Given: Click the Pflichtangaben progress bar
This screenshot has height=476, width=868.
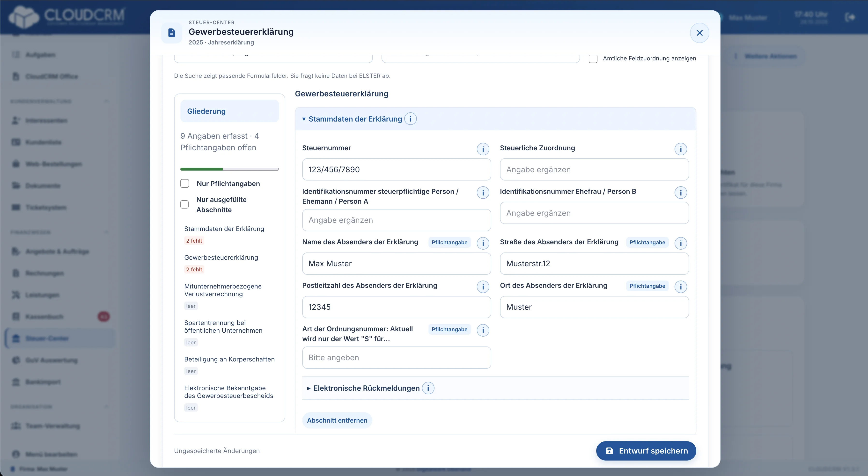Looking at the screenshot, I should coord(229,169).
